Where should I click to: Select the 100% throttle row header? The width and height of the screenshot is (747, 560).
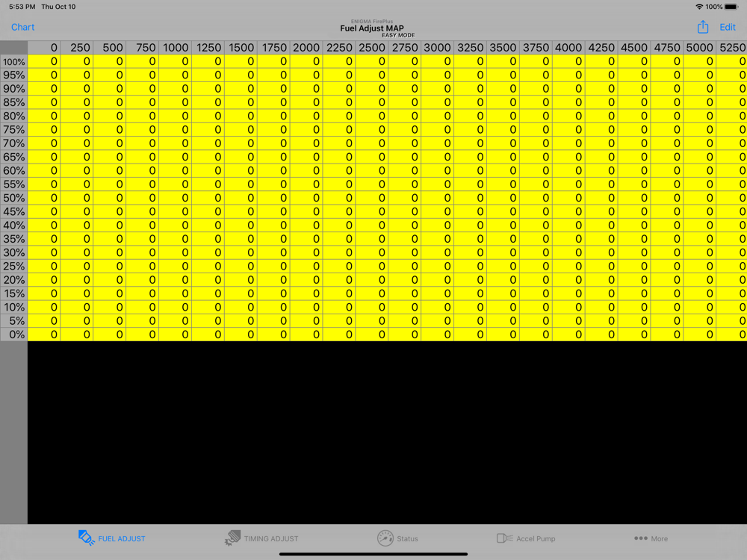coord(13,61)
